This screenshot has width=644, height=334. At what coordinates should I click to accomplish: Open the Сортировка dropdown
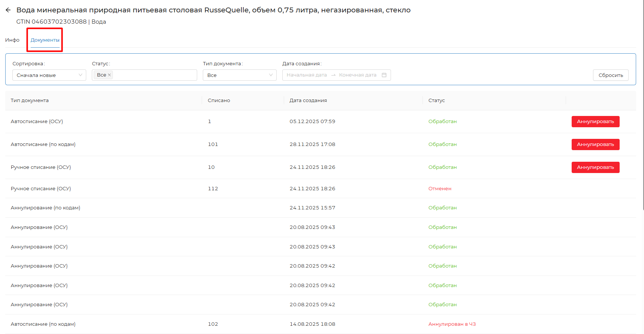pos(49,75)
